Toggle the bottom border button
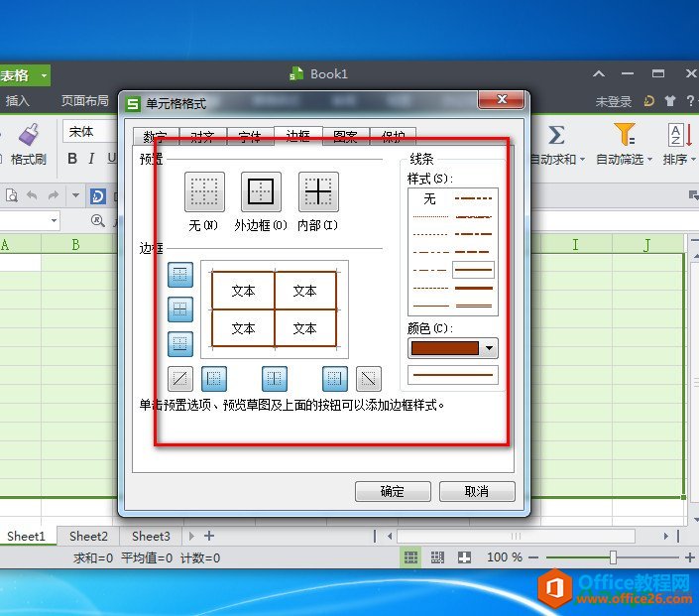This screenshot has width=699, height=616. pyautogui.click(x=180, y=343)
